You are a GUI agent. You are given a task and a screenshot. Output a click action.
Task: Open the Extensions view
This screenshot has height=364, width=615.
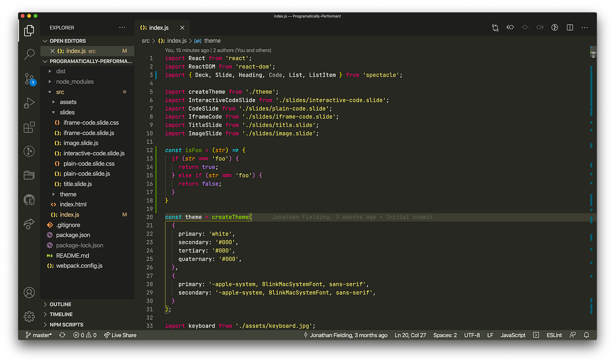(x=29, y=127)
